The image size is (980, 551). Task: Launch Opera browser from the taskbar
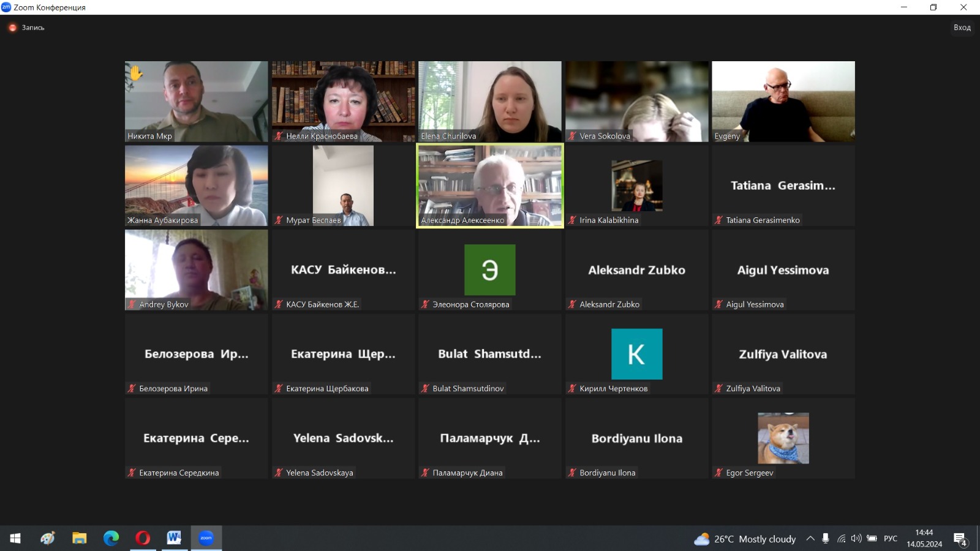[143, 538]
